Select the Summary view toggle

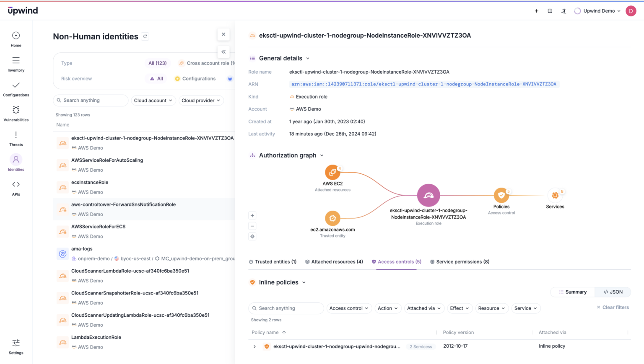[572, 292]
